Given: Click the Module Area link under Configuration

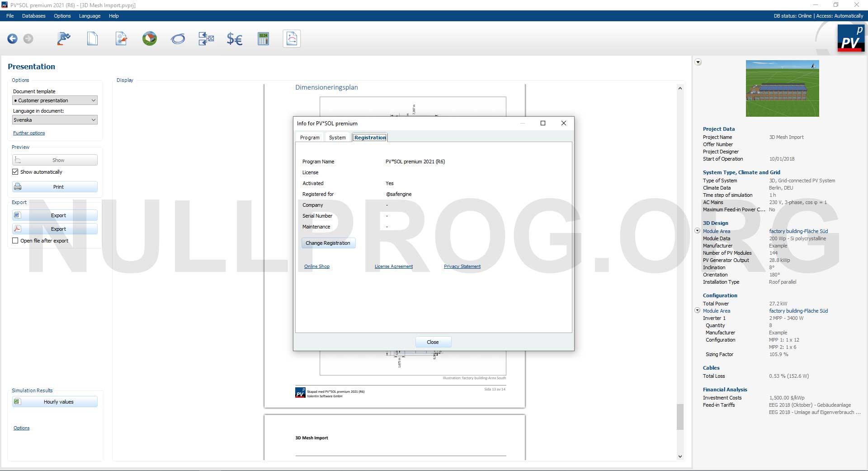Looking at the screenshot, I should click(716, 311).
